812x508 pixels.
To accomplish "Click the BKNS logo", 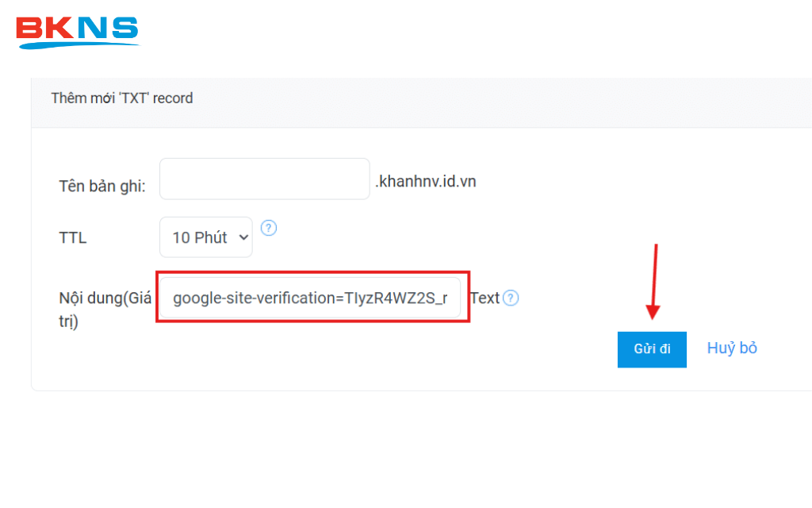I will tap(77, 30).
